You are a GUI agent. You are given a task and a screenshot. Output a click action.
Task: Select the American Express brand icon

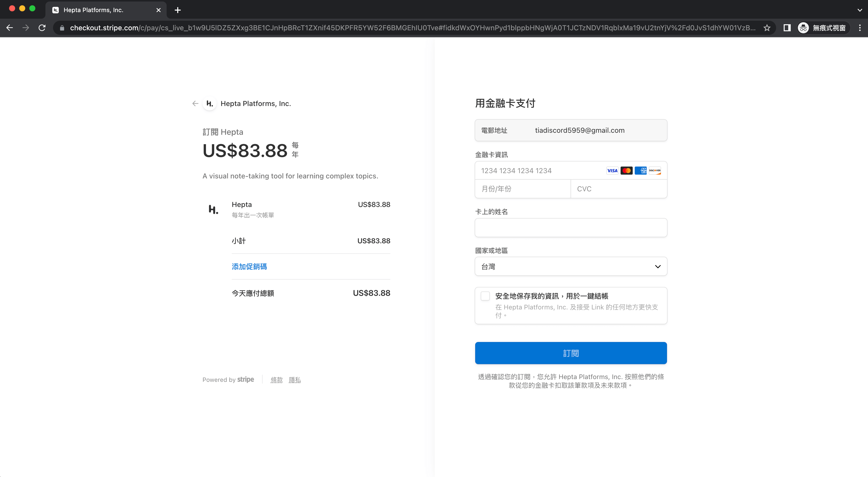(641, 170)
